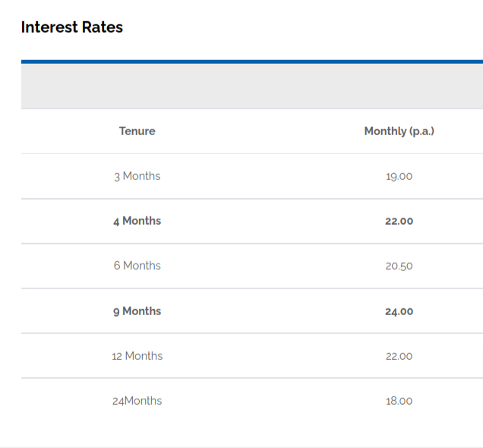Click the gray table header band

tap(252, 87)
